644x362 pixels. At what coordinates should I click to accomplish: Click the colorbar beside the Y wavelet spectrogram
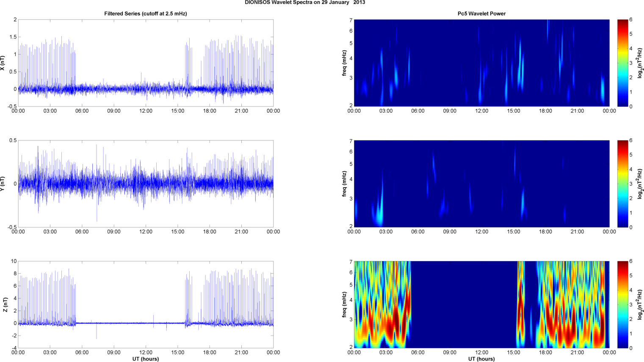click(622, 184)
